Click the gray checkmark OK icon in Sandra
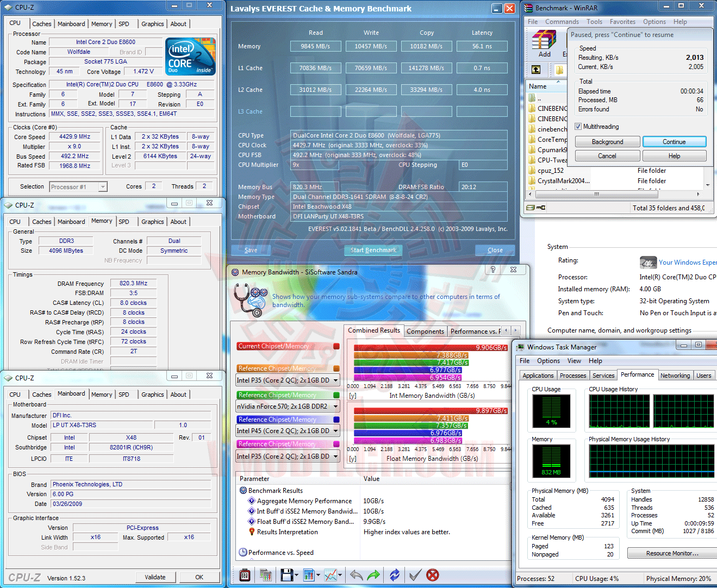 click(x=415, y=574)
